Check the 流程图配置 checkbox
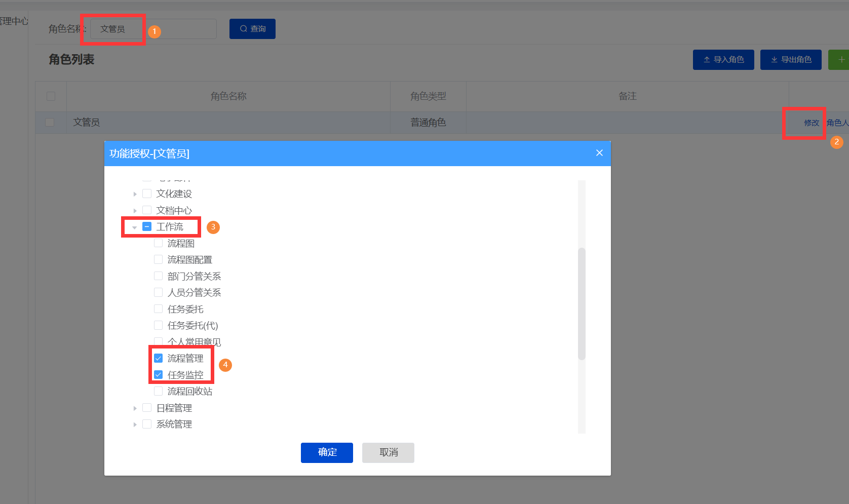 point(159,259)
